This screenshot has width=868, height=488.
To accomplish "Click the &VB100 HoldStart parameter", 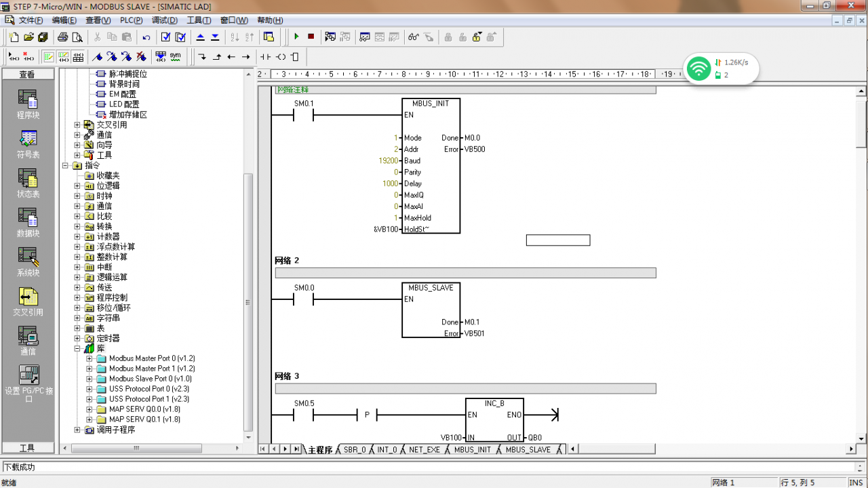I will (387, 229).
